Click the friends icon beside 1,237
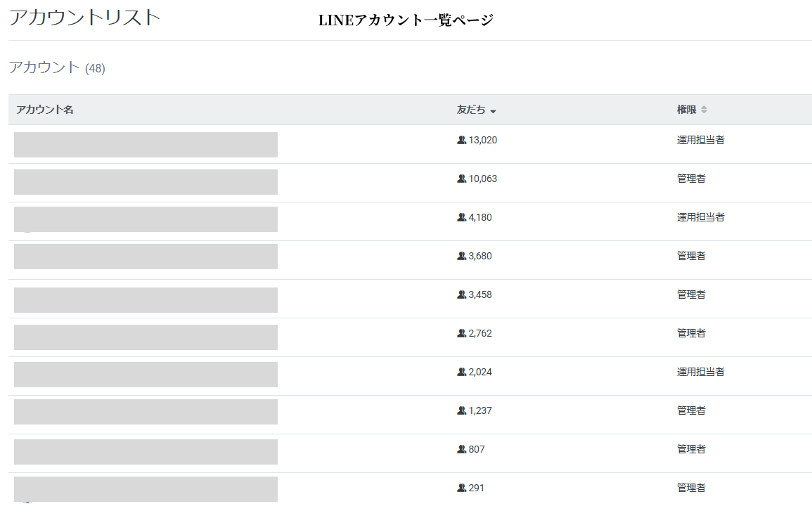This screenshot has height=518, width=812. tap(461, 411)
